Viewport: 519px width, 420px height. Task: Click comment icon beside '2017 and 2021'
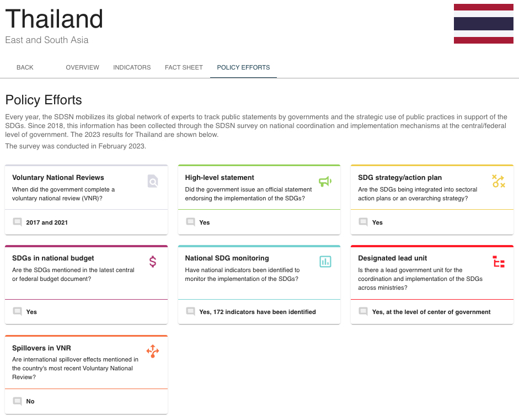(x=17, y=222)
